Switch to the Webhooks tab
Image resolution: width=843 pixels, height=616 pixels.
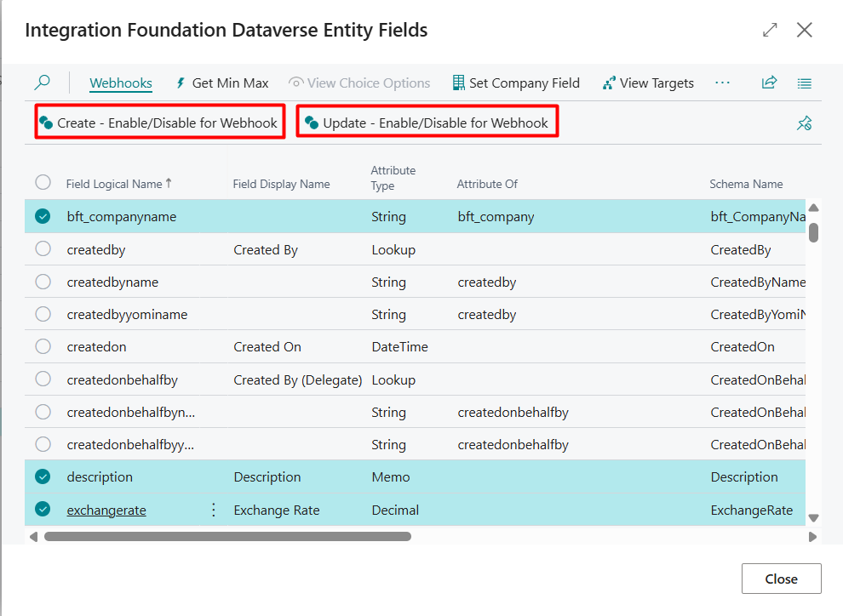click(x=121, y=83)
